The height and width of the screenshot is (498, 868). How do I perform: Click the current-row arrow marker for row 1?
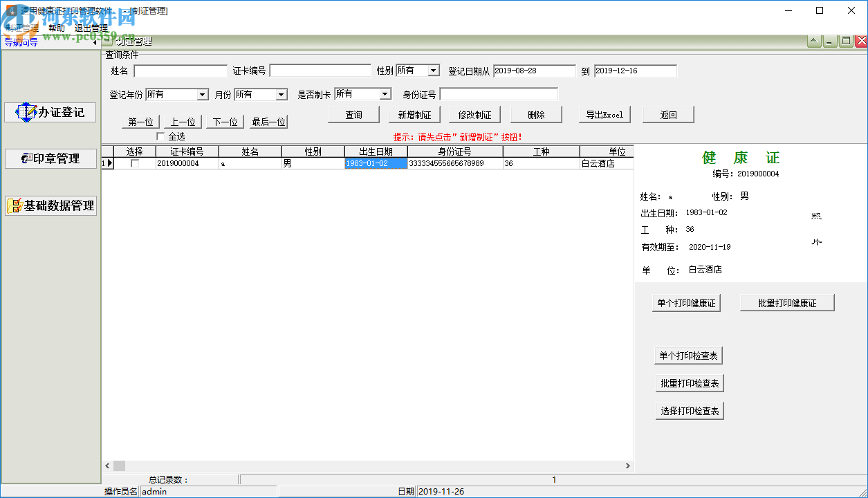coord(109,164)
